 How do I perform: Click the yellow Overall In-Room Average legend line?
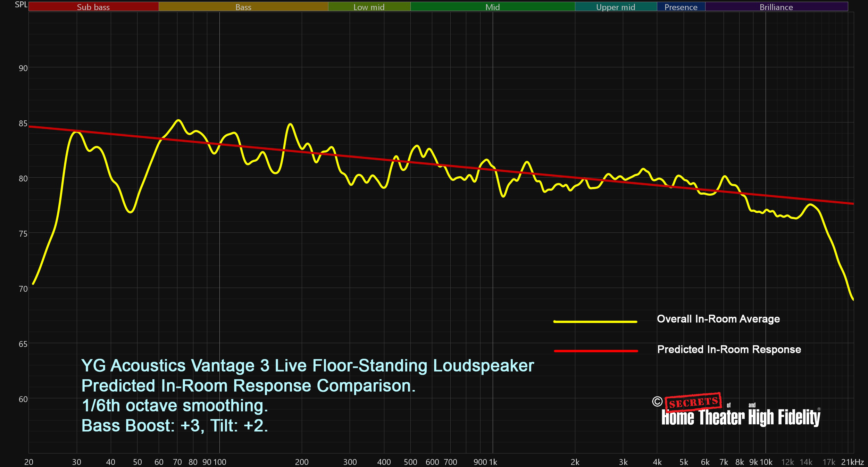point(595,322)
